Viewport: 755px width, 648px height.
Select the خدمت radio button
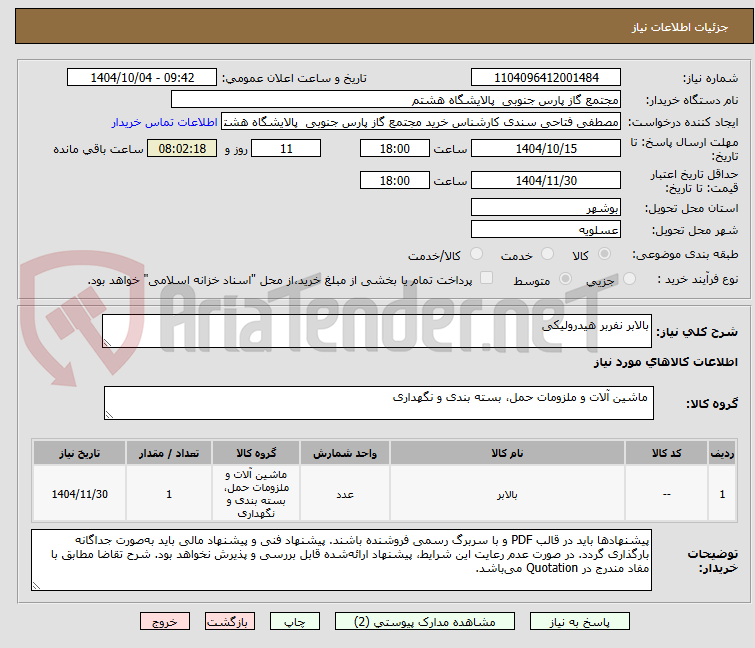pyautogui.click(x=547, y=254)
